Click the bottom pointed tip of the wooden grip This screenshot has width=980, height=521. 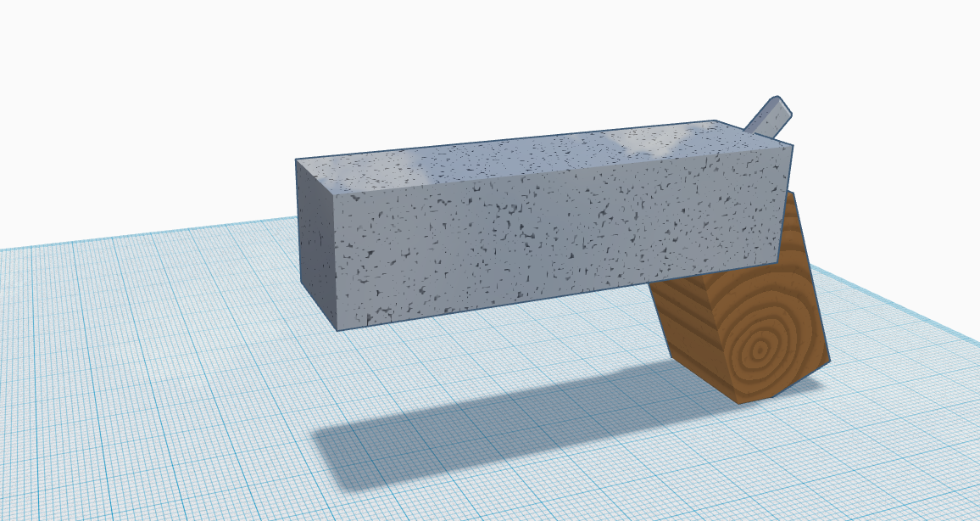(x=743, y=403)
